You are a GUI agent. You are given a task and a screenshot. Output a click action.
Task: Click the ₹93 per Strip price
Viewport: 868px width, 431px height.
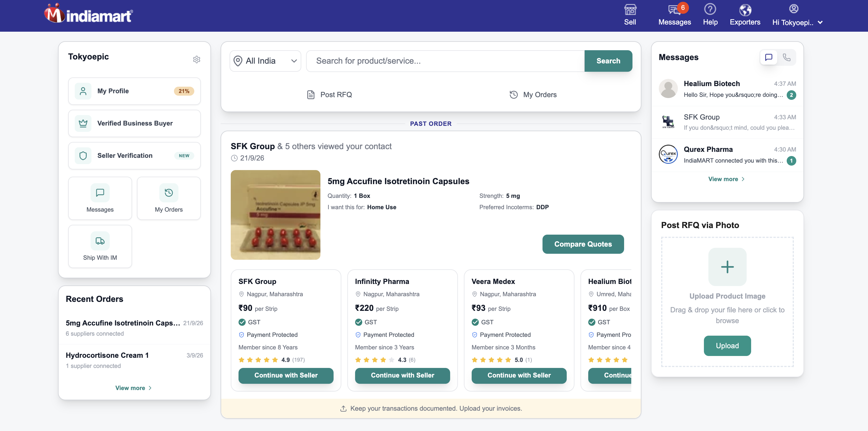point(491,308)
